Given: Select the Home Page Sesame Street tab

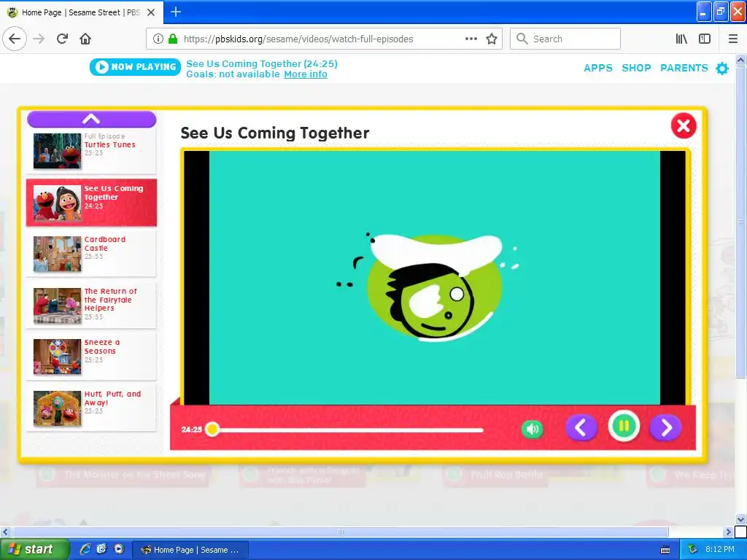Looking at the screenshot, I should click(81, 12).
